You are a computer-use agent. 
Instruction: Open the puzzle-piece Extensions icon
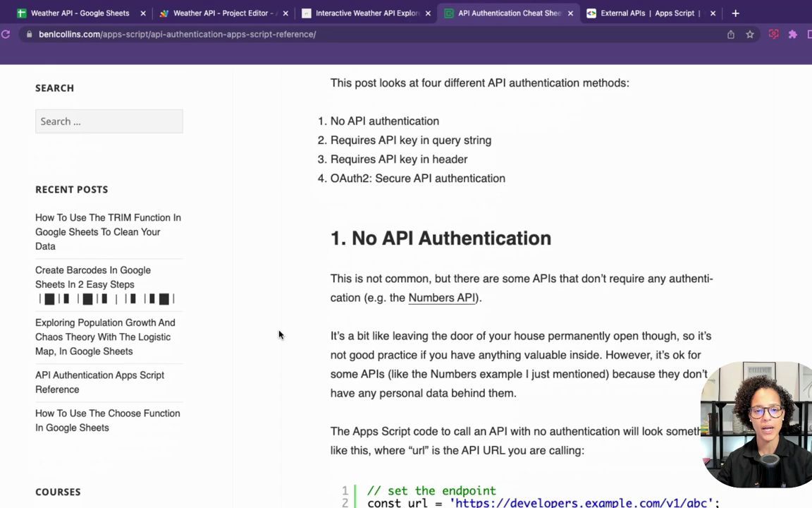point(793,34)
